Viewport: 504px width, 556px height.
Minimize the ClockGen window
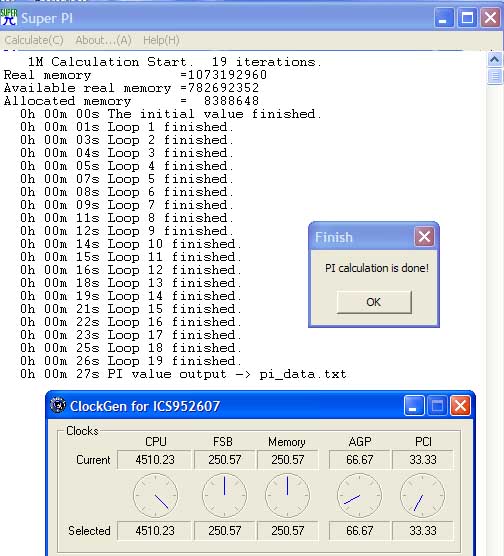point(414,406)
